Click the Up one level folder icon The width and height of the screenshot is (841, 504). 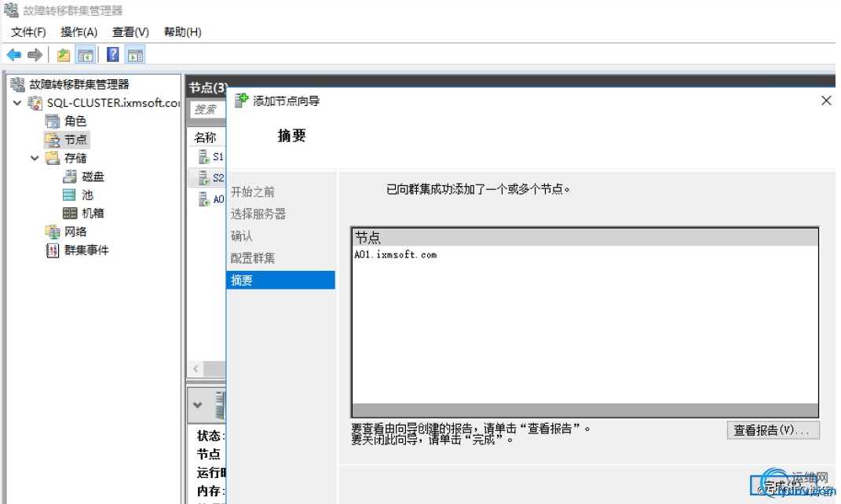click(64, 55)
